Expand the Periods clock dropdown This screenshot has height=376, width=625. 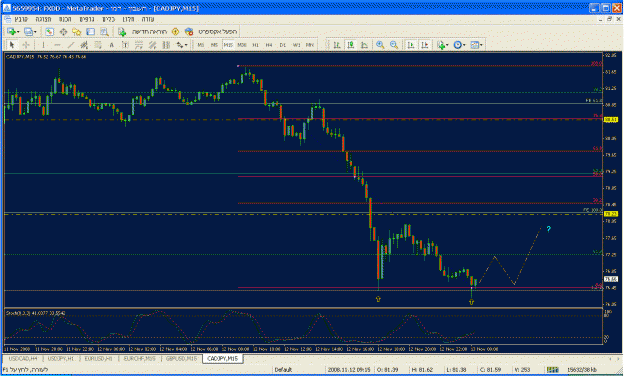coord(464,45)
